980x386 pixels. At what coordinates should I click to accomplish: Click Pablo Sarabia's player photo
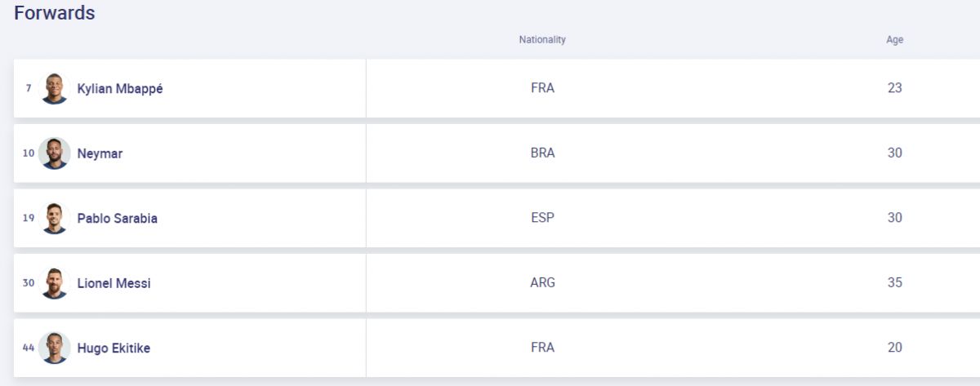click(55, 219)
